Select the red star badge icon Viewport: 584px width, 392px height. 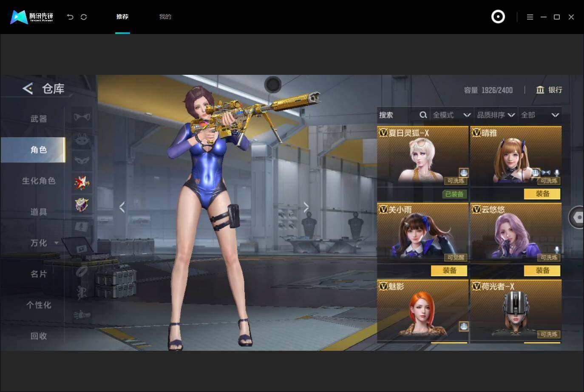[x=82, y=183]
